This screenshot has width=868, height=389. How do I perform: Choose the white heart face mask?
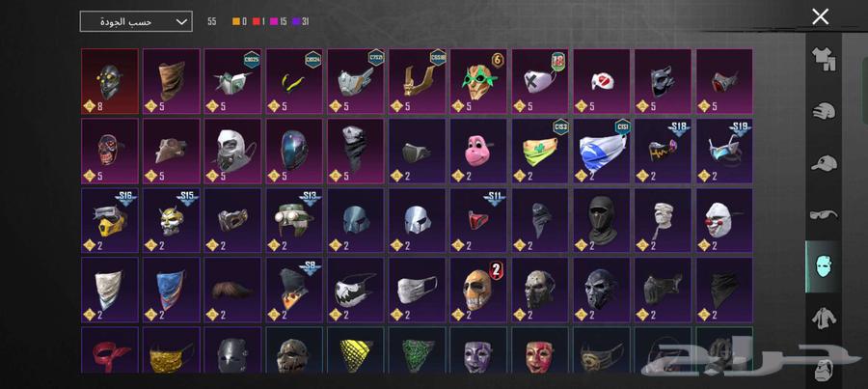pyautogui.click(x=601, y=81)
